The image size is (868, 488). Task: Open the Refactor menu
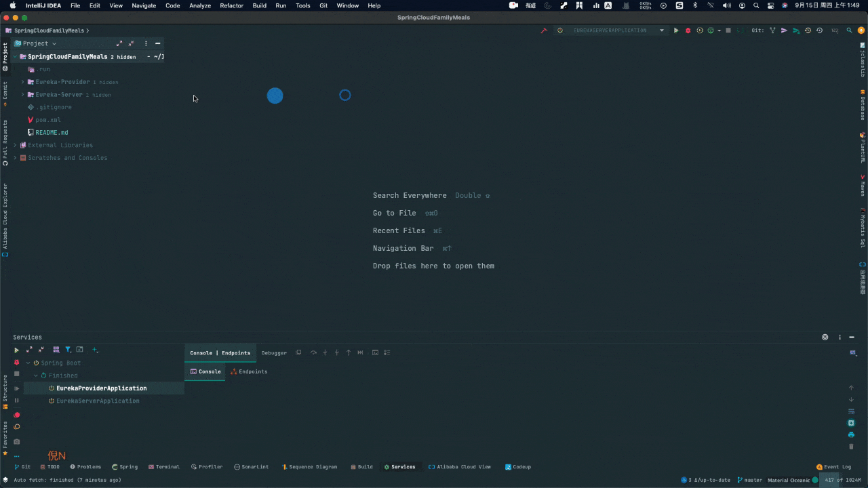(231, 5)
